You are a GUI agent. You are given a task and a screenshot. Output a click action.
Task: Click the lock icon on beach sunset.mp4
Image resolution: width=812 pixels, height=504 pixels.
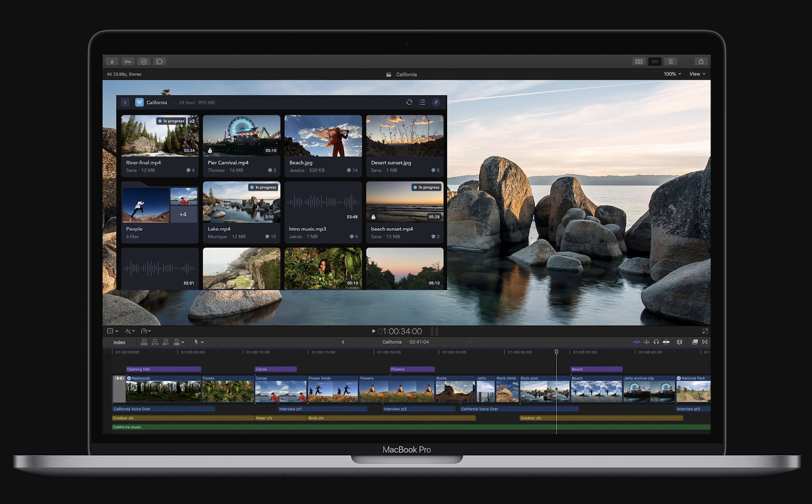(374, 217)
